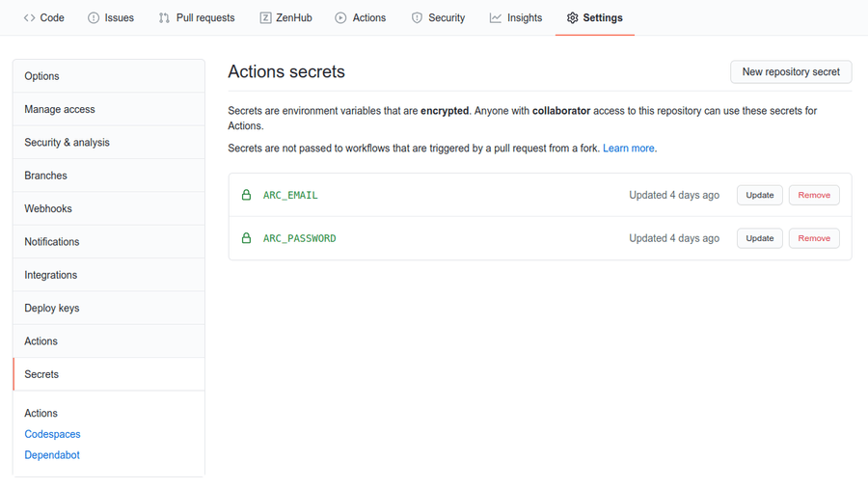Click the Pull requests branch icon

(x=164, y=17)
